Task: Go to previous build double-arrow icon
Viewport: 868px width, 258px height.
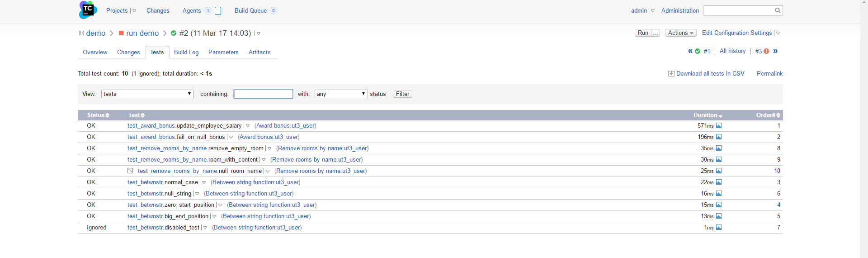Action: (690, 51)
